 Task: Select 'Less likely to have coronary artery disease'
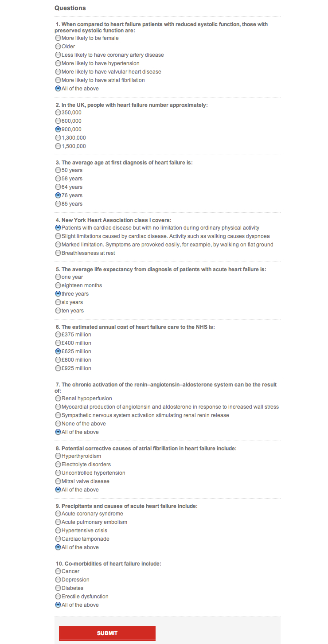[x=58, y=55]
